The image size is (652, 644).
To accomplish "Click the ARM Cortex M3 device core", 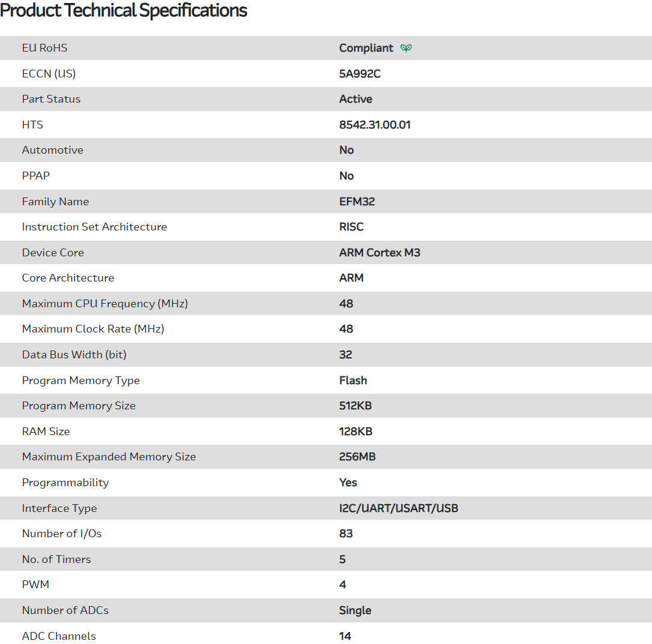I will point(379,253).
